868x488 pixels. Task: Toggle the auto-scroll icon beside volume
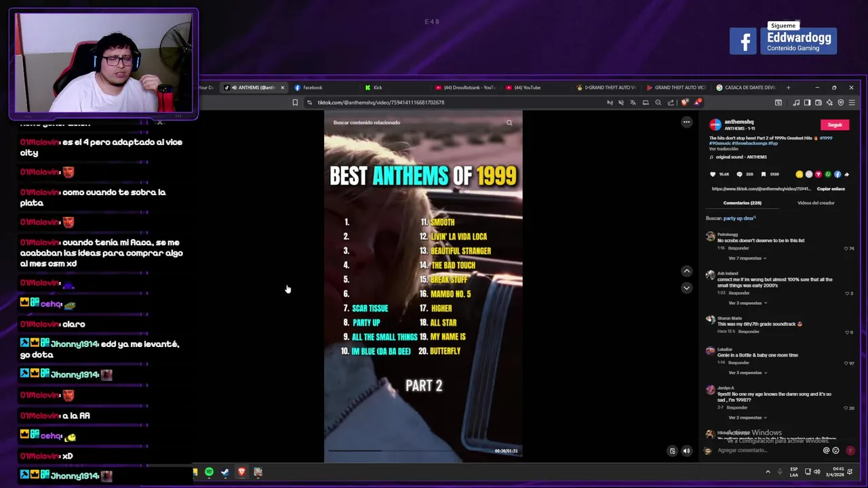click(x=672, y=451)
